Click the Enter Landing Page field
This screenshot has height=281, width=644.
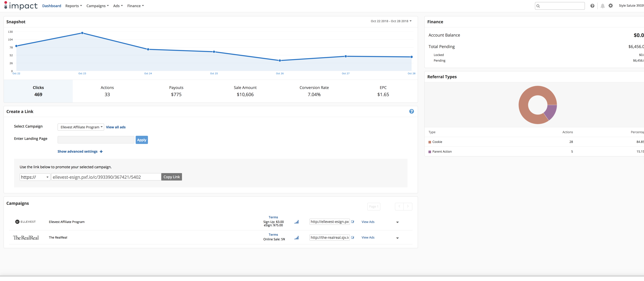pos(96,140)
